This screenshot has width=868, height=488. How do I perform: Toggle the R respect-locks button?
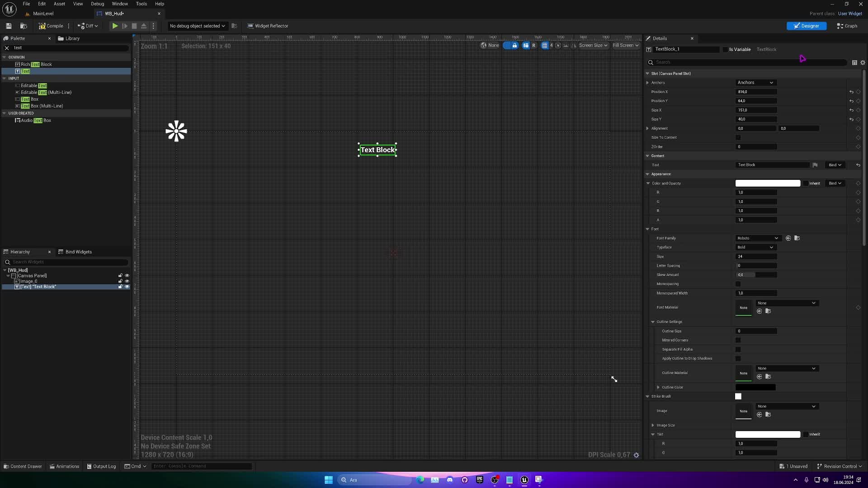533,45
